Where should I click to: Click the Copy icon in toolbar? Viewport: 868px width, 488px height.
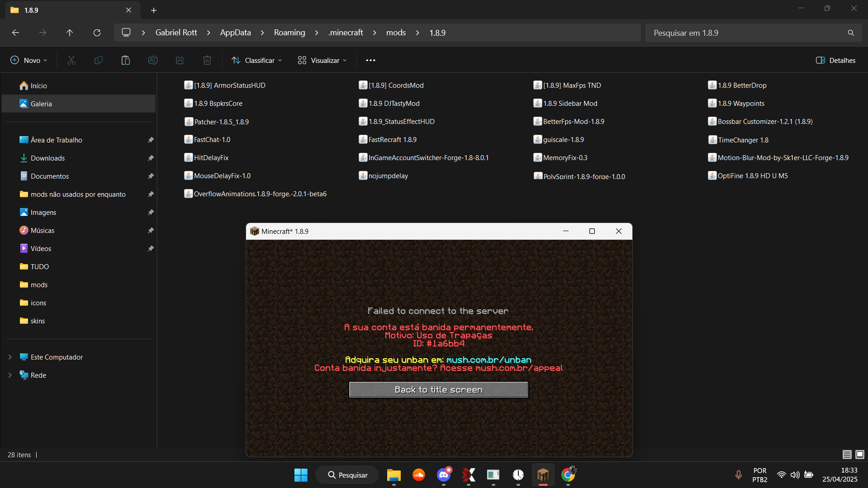click(99, 60)
